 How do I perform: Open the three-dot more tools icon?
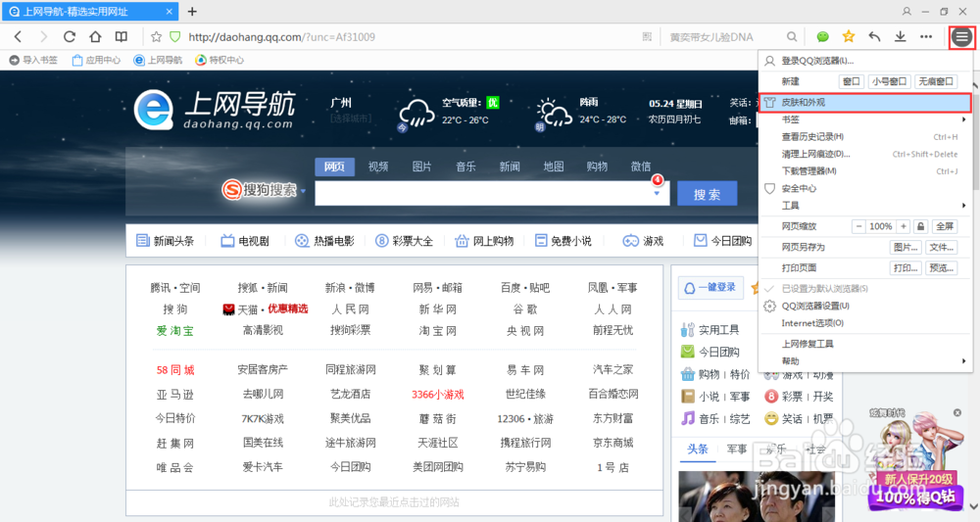[926, 37]
